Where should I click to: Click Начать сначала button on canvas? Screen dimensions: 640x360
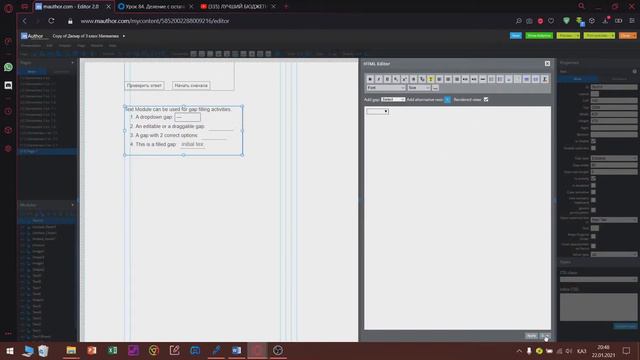pyautogui.click(x=191, y=86)
